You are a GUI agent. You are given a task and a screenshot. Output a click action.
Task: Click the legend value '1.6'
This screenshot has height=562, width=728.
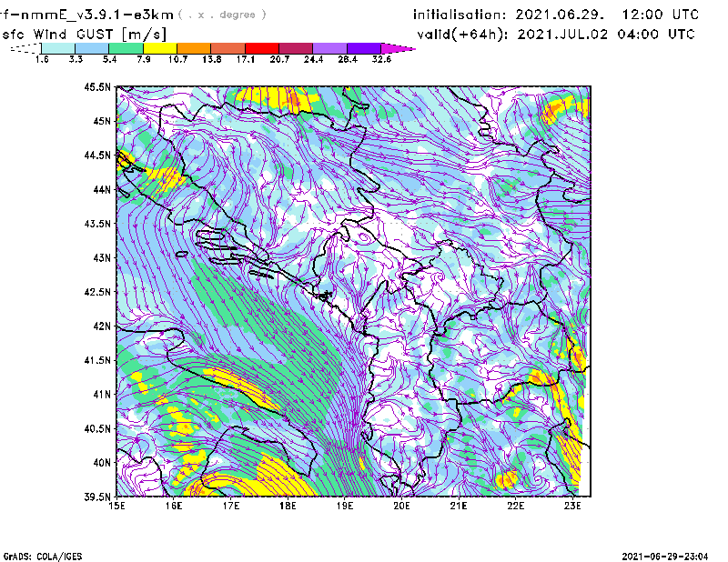click(x=42, y=59)
